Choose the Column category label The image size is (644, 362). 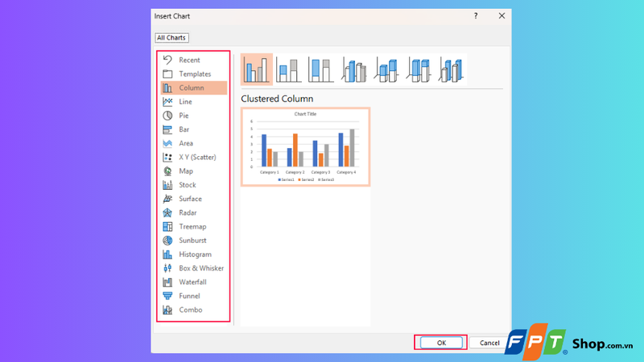192,88
